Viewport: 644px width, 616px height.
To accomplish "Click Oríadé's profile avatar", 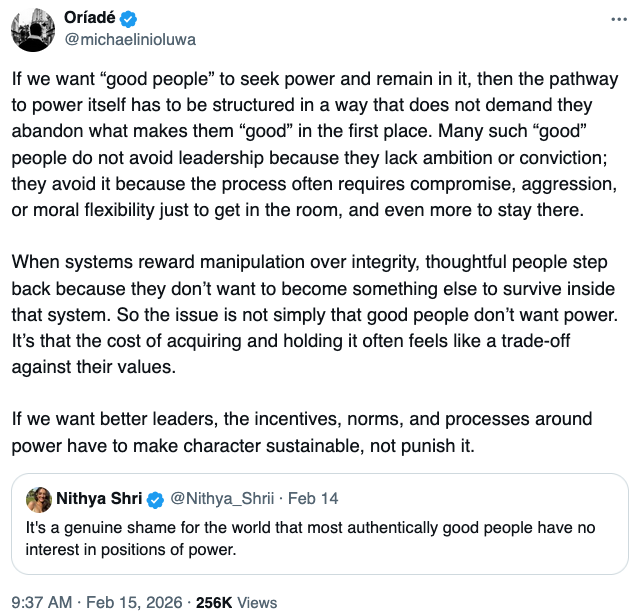I will click(32, 30).
